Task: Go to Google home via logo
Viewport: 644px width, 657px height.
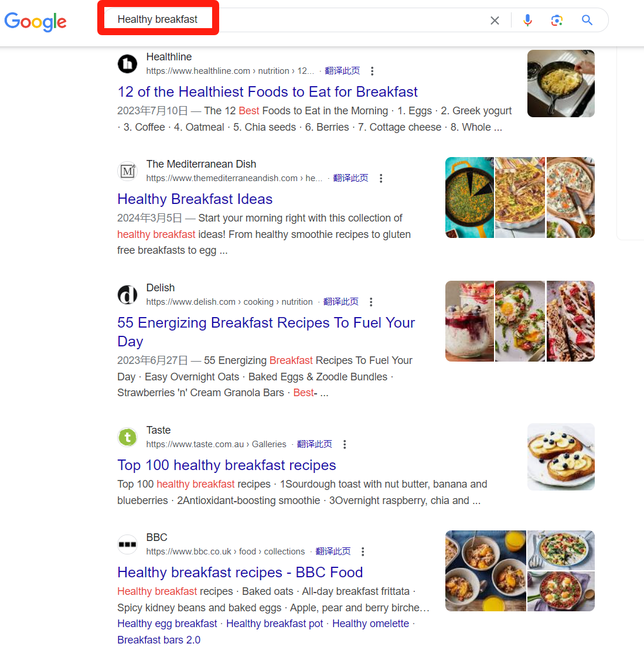Action: click(35, 22)
